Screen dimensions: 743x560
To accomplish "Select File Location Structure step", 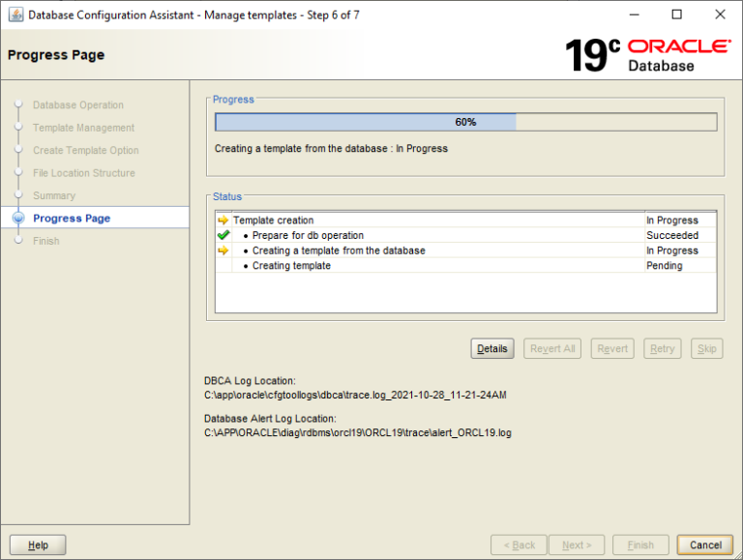I will click(84, 173).
